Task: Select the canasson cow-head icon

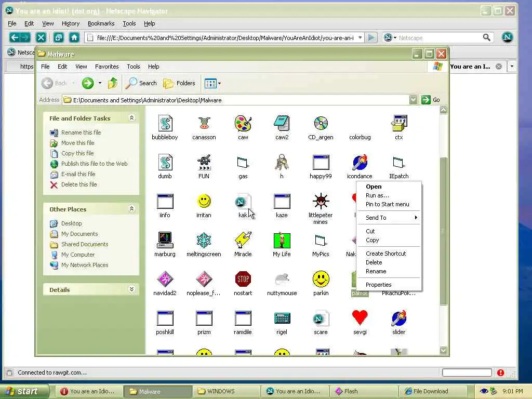Action: click(204, 124)
